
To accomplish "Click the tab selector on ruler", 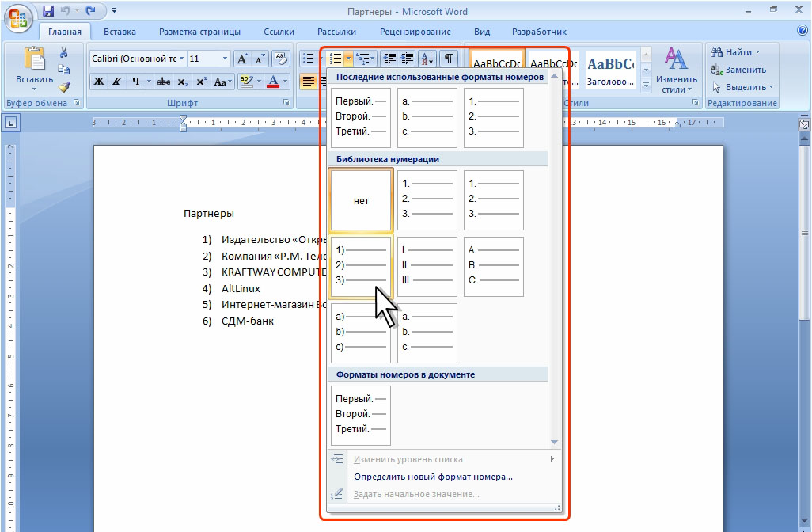I will [11, 123].
